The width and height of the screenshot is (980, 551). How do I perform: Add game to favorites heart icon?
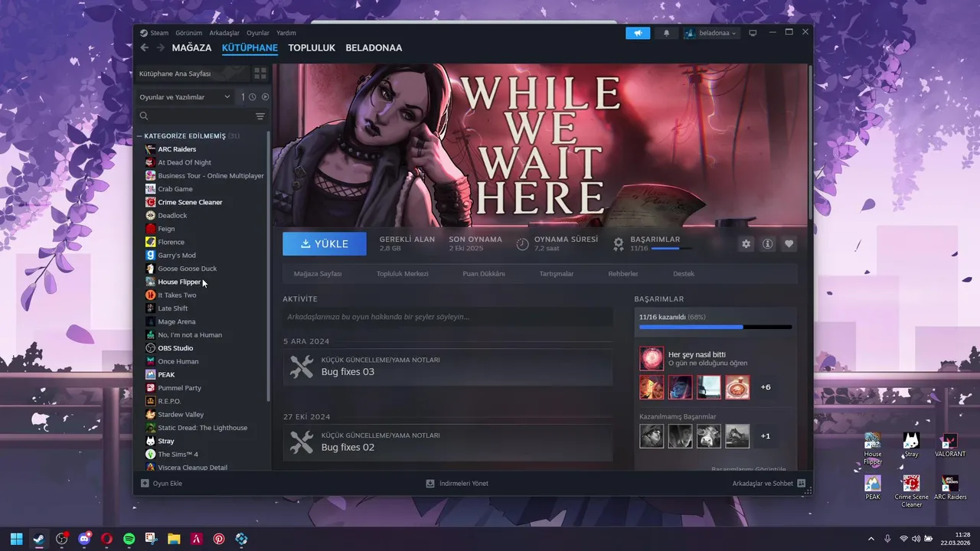pos(789,243)
